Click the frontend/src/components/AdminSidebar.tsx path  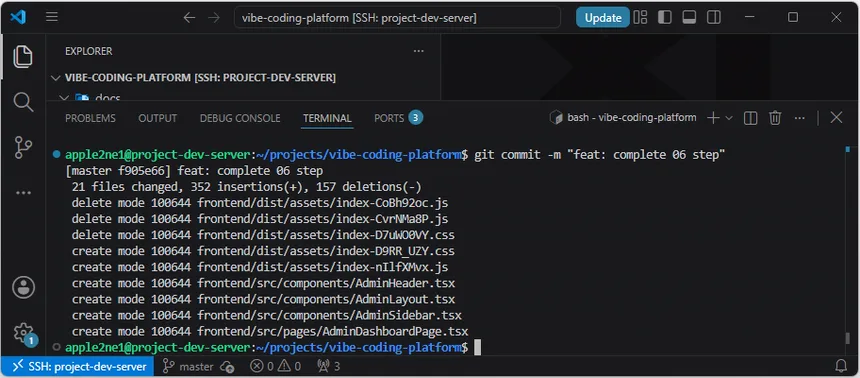[x=329, y=315]
